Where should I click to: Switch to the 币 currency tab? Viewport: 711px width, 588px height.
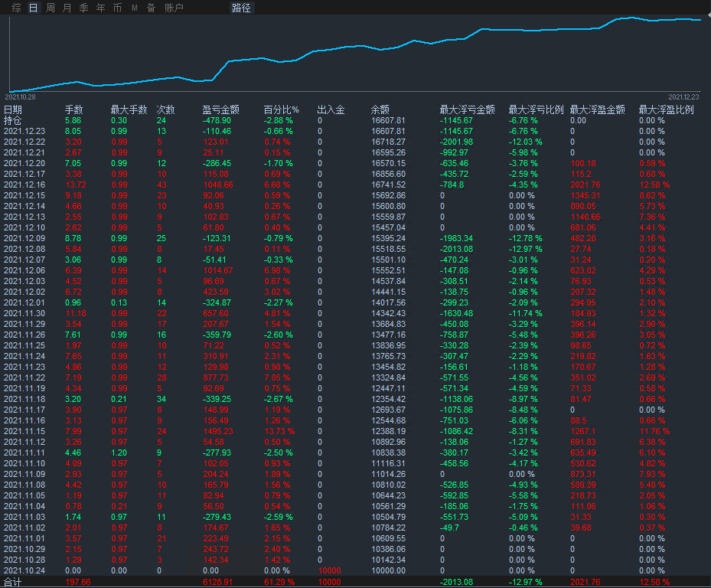[117, 8]
